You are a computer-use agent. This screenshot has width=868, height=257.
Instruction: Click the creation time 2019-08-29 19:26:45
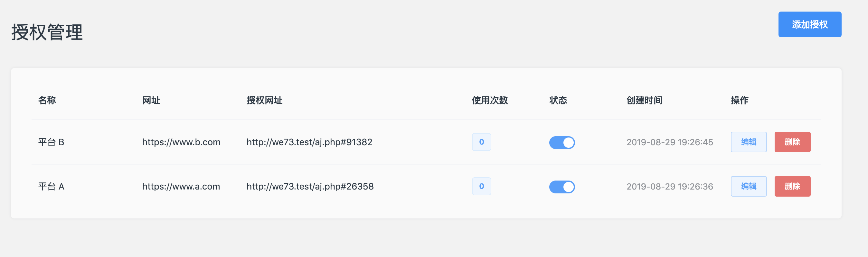(670, 142)
